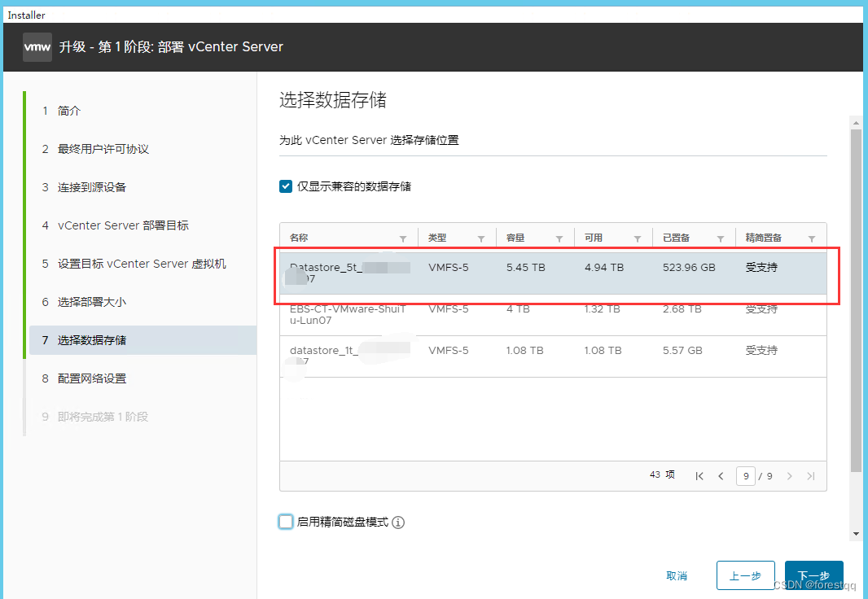The image size is (868, 599).
Task: Click the 1.32 TB available cell
Action: click(x=603, y=309)
